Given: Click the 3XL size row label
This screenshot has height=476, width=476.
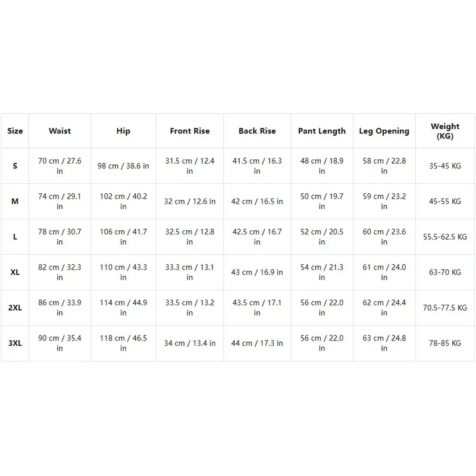Looking at the screenshot, I should point(15,343).
